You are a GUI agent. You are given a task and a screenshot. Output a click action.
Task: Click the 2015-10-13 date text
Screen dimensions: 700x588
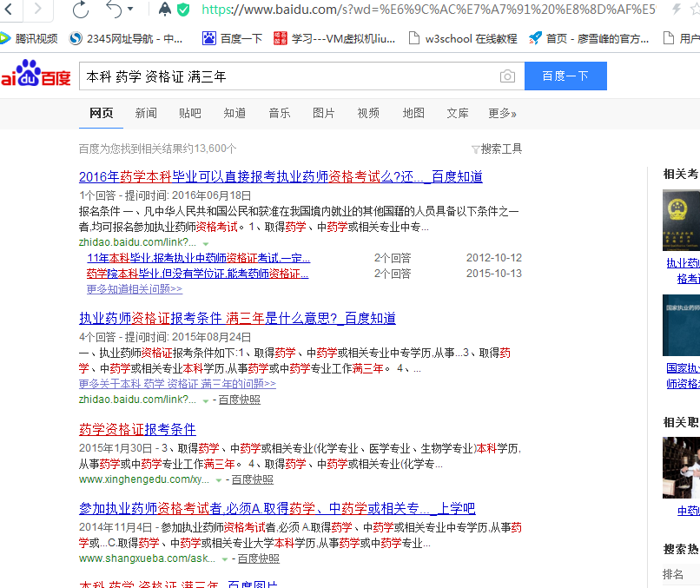[x=494, y=274]
